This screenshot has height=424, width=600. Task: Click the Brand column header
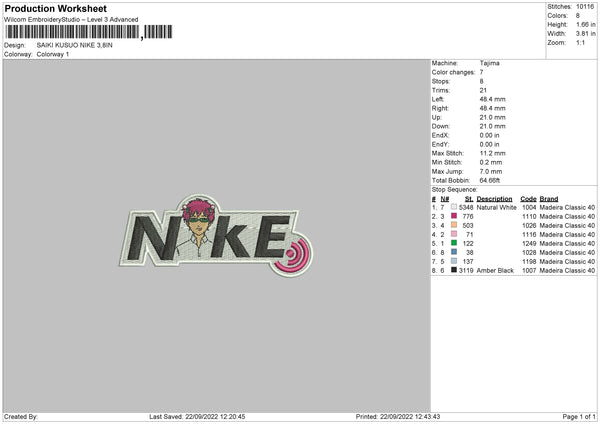[549, 199]
